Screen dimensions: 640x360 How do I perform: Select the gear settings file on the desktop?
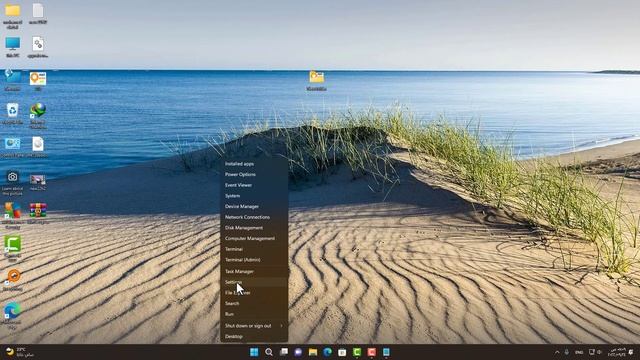click(x=38, y=47)
